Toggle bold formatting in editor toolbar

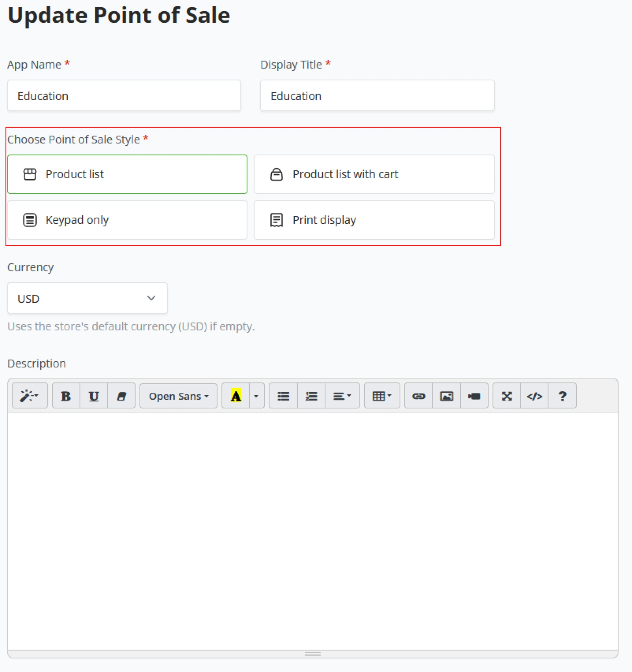point(66,396)
